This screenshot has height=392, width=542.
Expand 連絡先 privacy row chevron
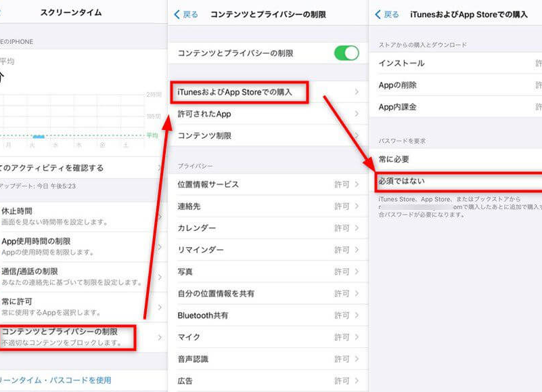point(357,206)
